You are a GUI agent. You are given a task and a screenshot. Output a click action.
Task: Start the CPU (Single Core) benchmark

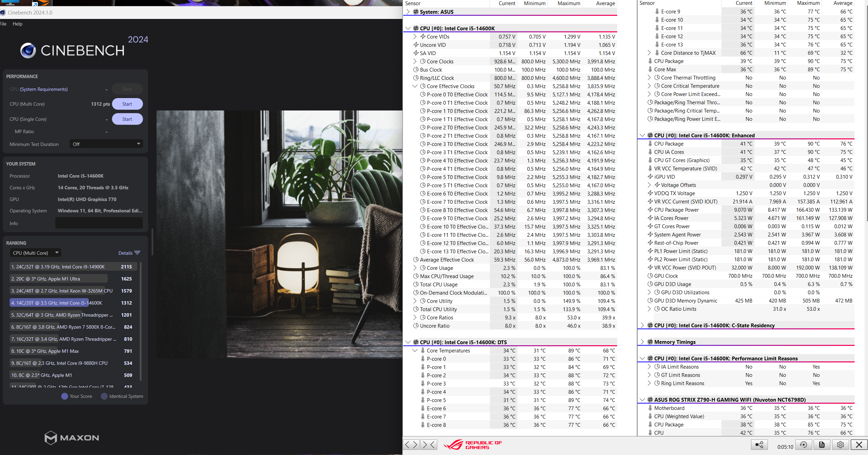pos(127,119)
